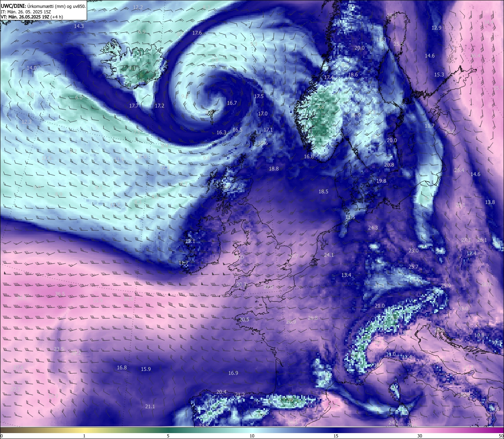Click the '50' label on the color scale
Screen dimensions: 504x439
[501, 436]
